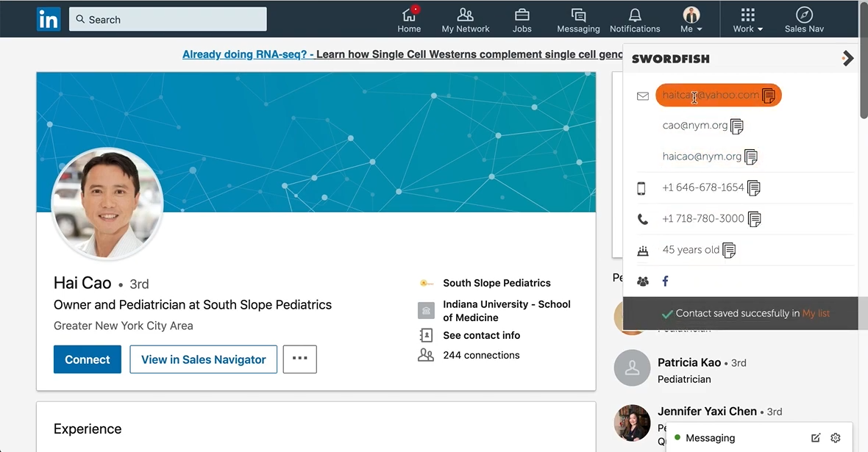The image size is (868, 452).
Task: Click the telephone handset icon in Swordfish
Action: click(x=643, y=220)
